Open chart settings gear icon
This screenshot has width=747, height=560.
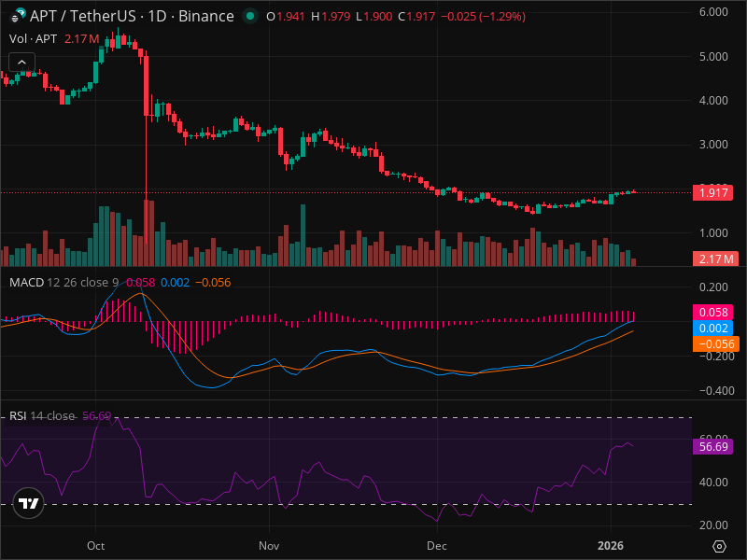click(719, 546)
